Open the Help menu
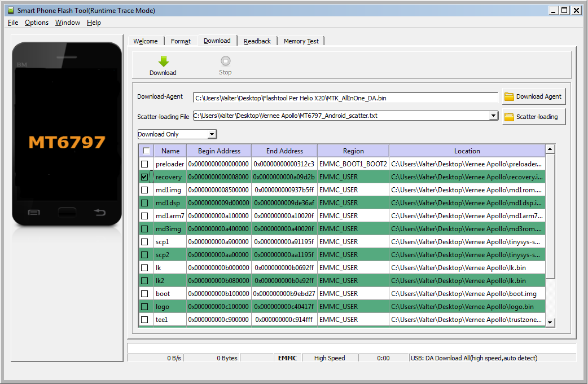This screenshot has width=588, height=384. click(94, 23)
